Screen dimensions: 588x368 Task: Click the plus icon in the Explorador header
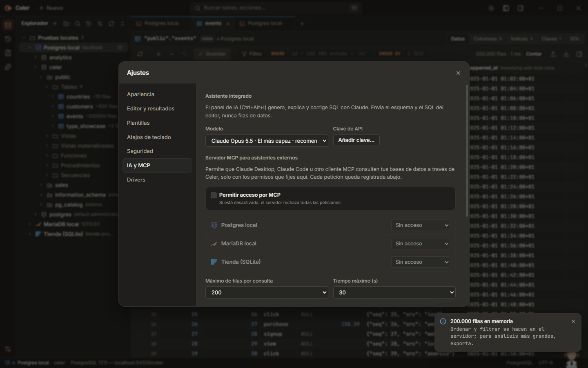tap(55, 24)
